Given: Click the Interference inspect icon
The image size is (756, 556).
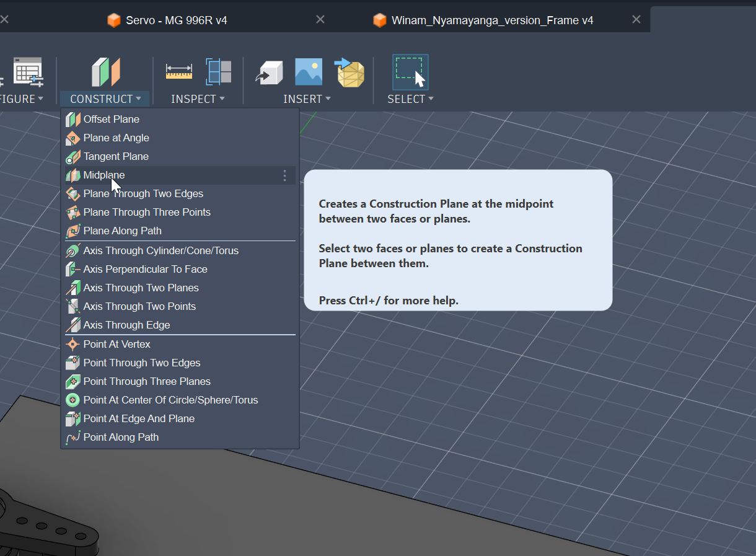Looking at the screenshot, I should (x=219, y=72).
